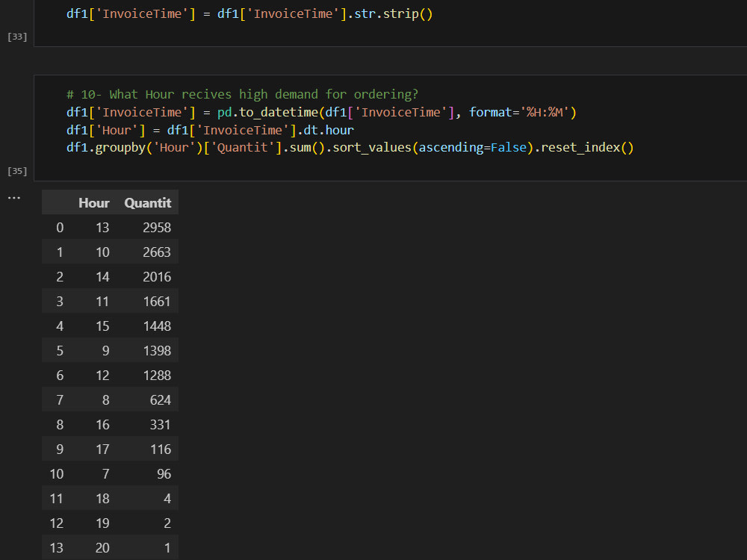Click Hour value 18 in row 11
The width and height of the screenshot is (747, 560).
point(102,499)
